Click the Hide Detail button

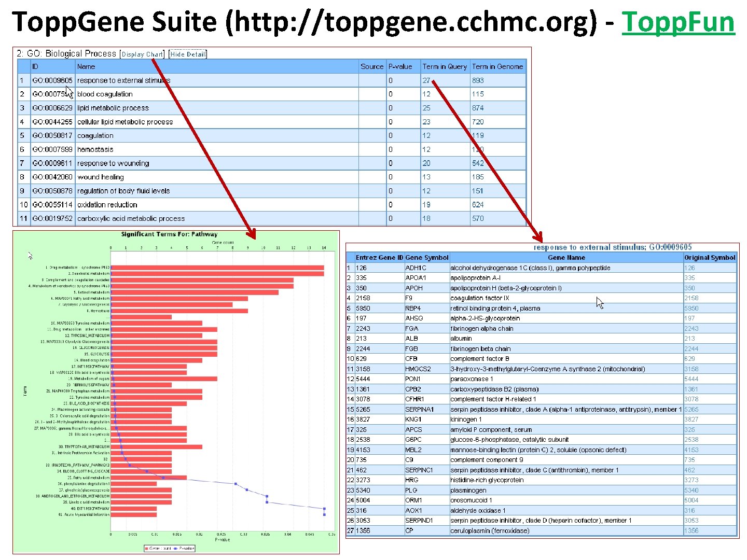click(188, 54)
